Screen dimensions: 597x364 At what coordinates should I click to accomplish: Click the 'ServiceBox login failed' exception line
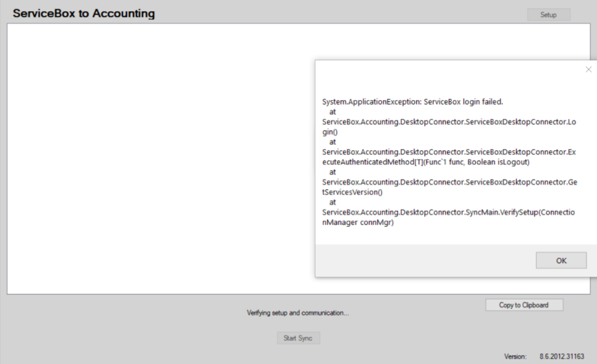click(x=413, y=101)
